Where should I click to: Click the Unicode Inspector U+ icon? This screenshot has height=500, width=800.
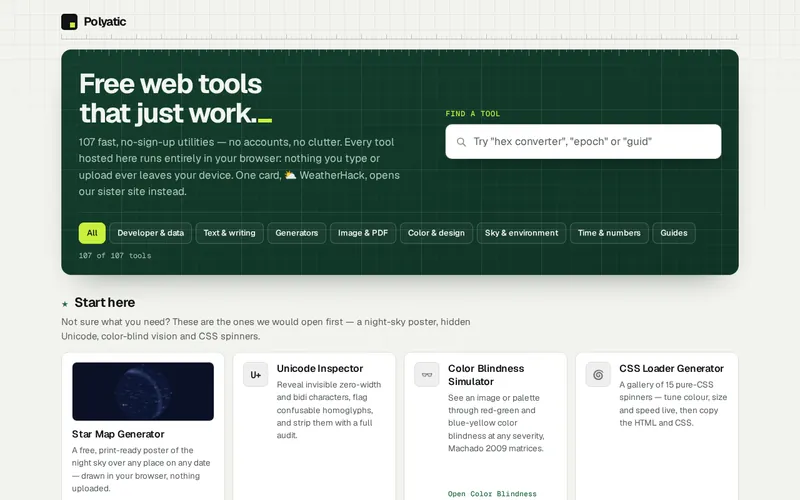click(x=256, y=375)
